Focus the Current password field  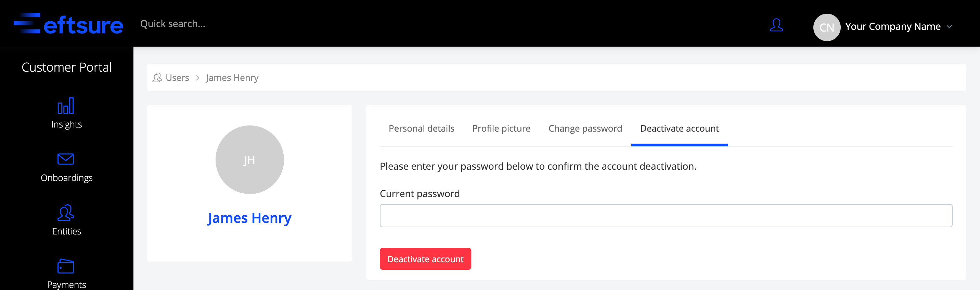coord(666,216)
